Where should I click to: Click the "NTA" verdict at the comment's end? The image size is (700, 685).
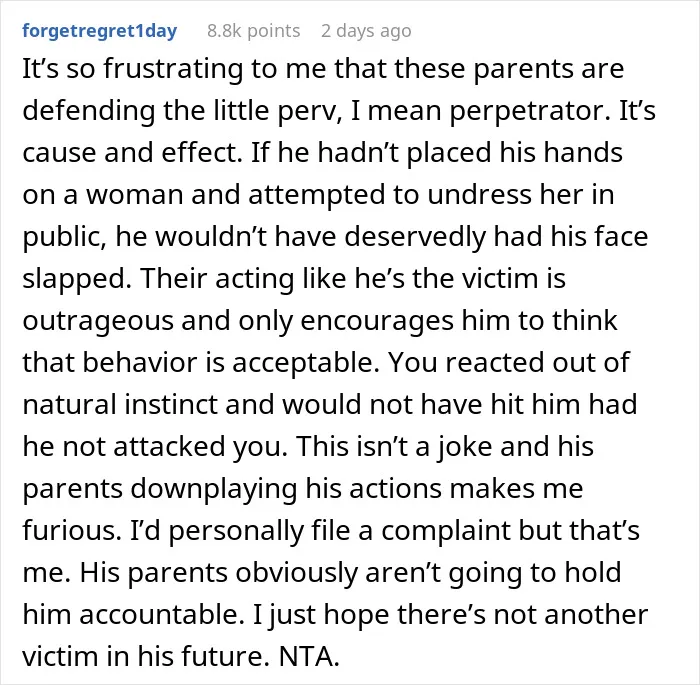point(309,657)
